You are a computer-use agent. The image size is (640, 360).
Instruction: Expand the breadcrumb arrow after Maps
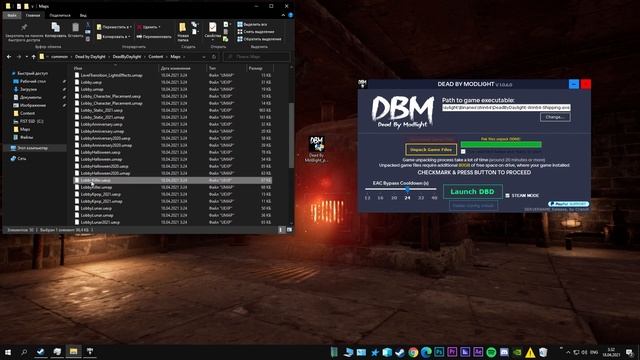[184, 57]
